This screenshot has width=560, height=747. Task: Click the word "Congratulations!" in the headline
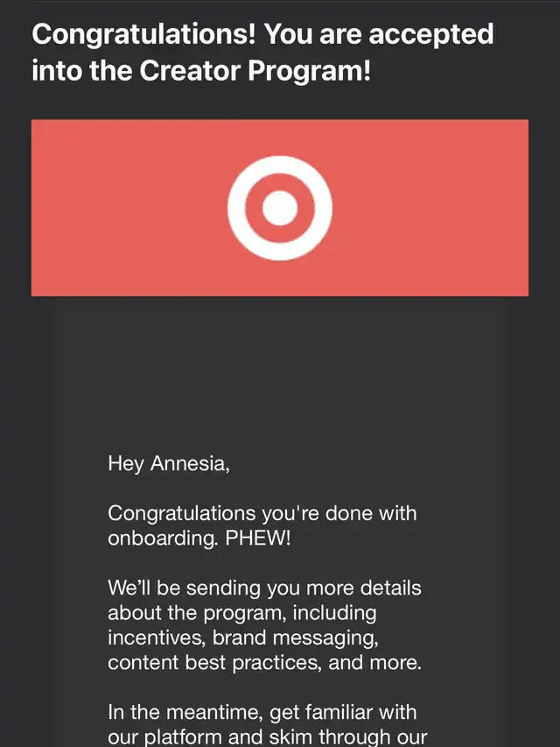click(x=143, y=35)
